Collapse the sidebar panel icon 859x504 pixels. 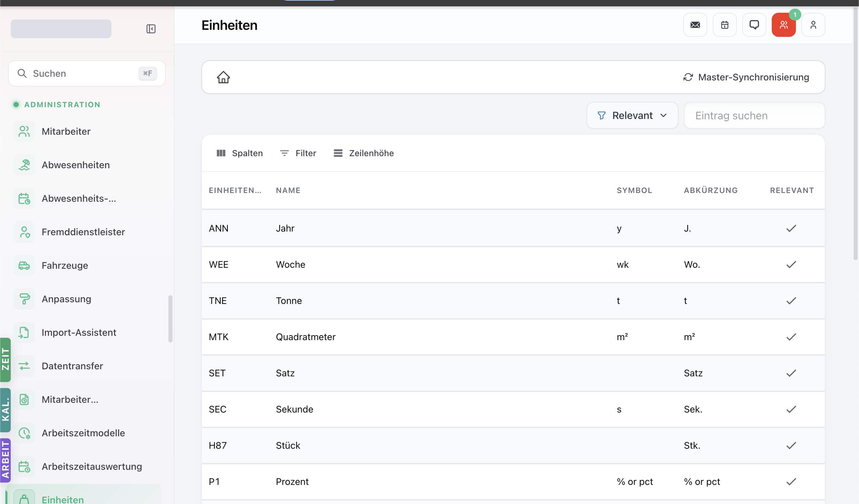pos(151,29)
